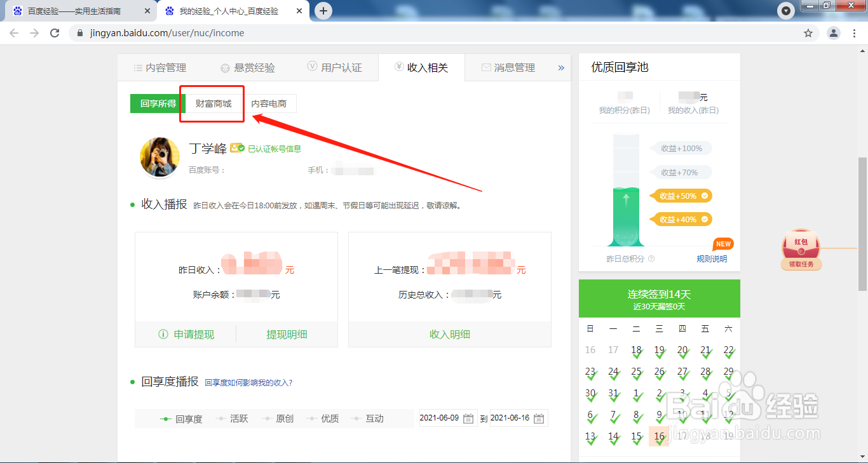This screenshot has height=463, width=868.
Task: Click the site lock icon in address bar
Action: point(79,33)
